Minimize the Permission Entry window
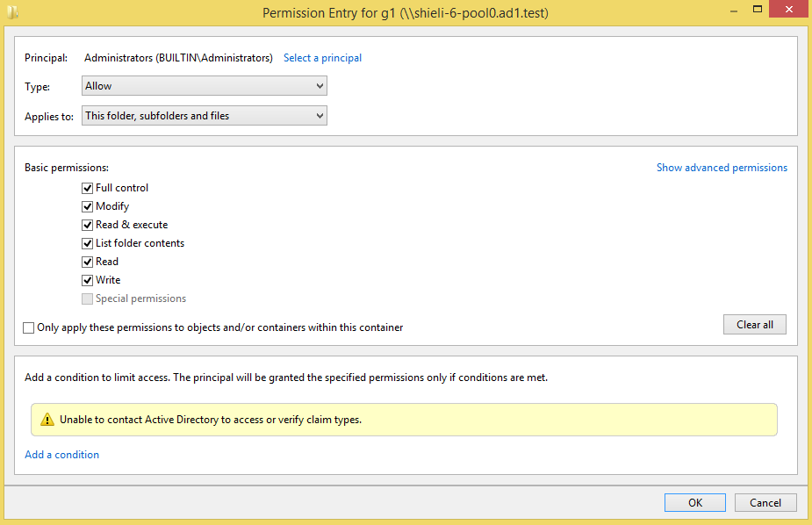 tap(733, 11)
